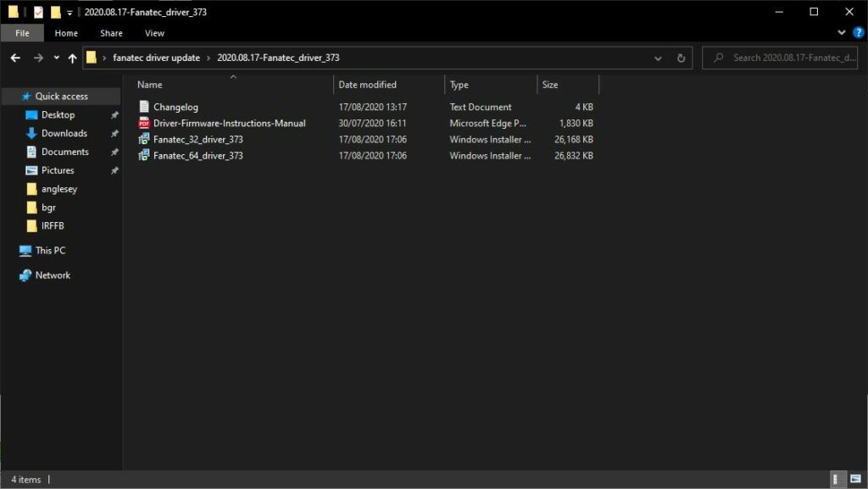Unpin Downloads using its pin icon
868x489 pixels.
click(x=114, y=133)
